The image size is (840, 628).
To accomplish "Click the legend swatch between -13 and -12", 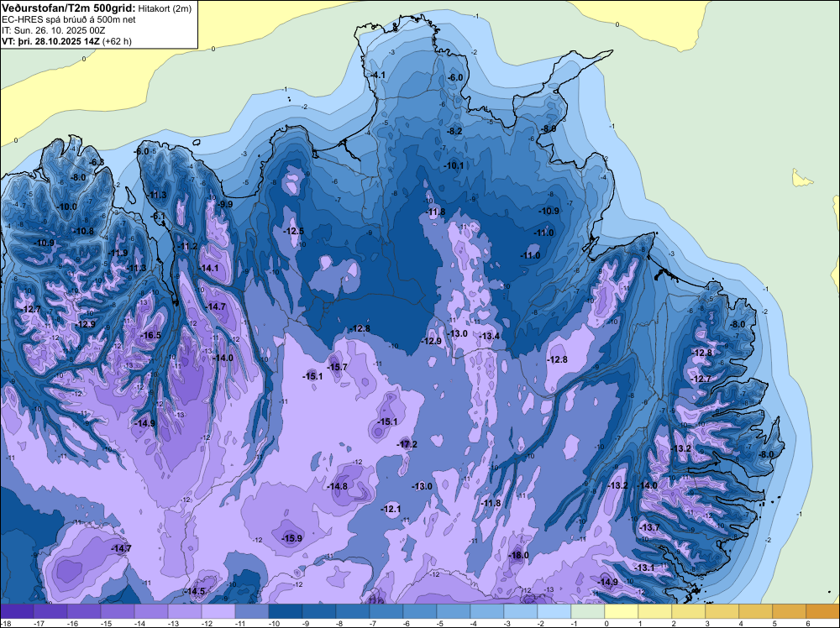I will [x=185, y=611].
